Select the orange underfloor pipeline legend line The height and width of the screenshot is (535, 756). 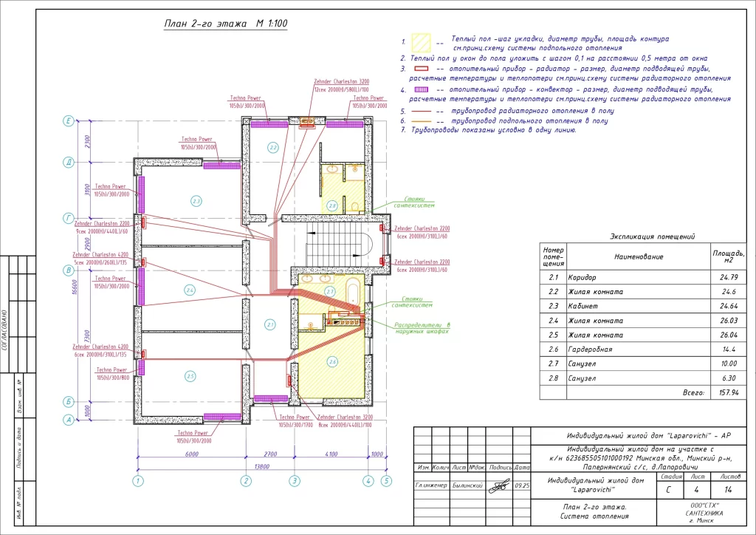(421, 120)
